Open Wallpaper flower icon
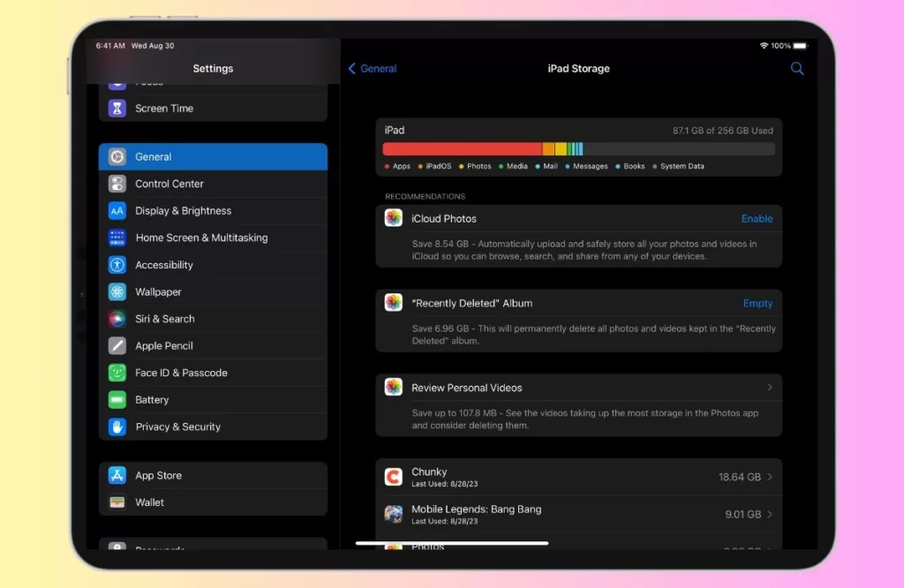 click(117, 291)
